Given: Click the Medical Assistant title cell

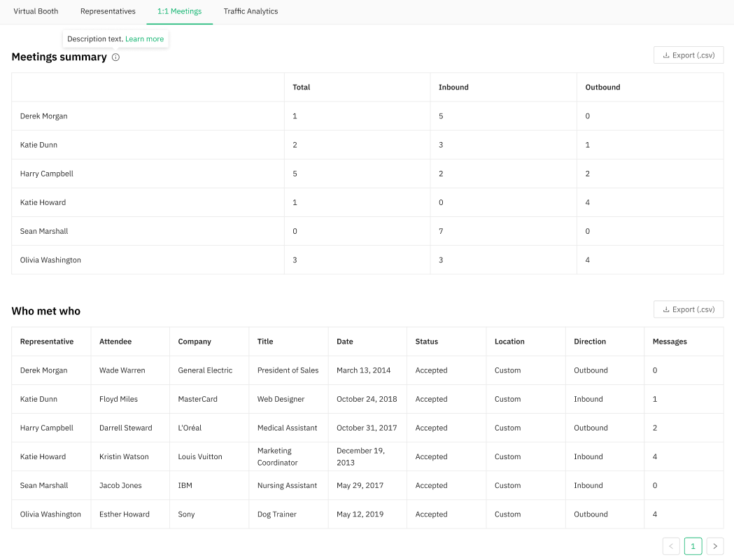Looking at the screenshot, I should [x=287, y=428].
